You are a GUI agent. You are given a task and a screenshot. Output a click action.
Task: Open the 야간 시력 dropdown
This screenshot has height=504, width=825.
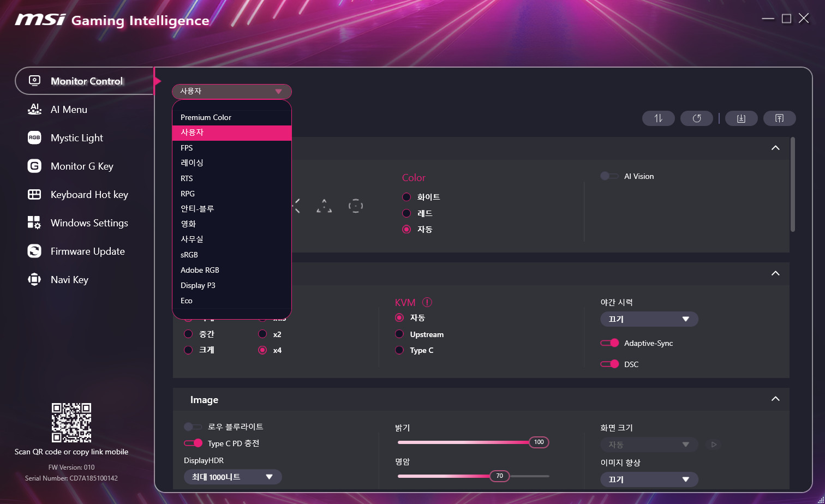click(x=649, y=319)
